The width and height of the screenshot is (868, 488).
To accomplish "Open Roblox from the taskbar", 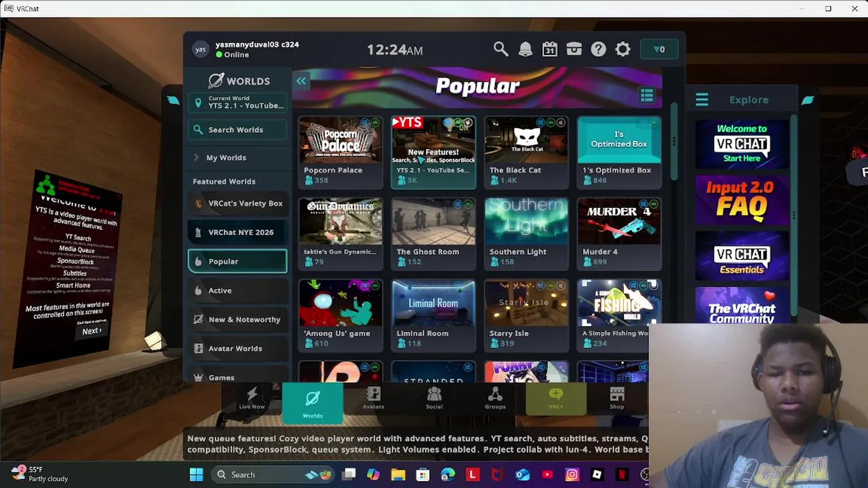I will pyautogui.click(x=597, y=474).
